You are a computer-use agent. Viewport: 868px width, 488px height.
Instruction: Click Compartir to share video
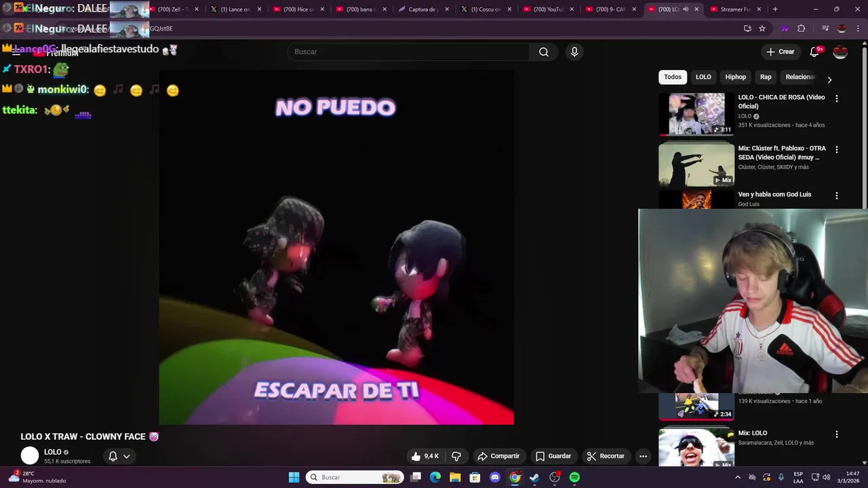click(498, 456)
